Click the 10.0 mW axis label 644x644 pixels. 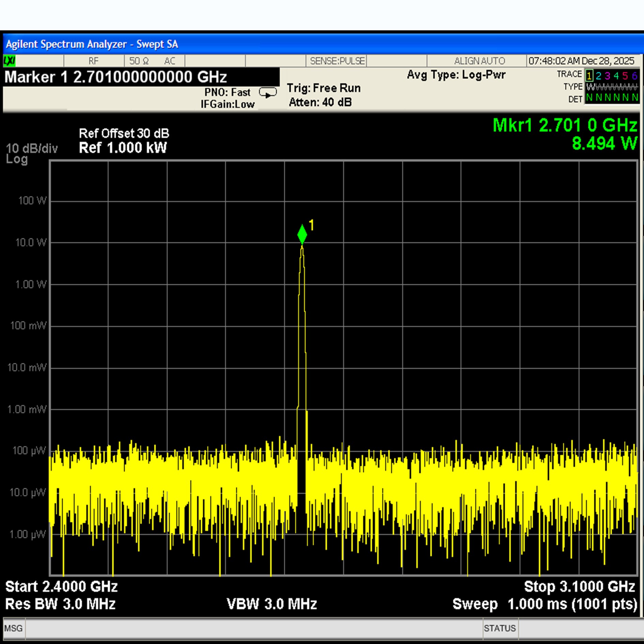coord(27,367)
